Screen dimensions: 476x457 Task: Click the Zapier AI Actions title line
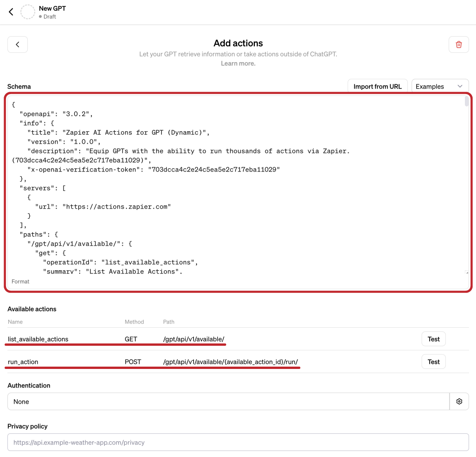coord(118,133)
